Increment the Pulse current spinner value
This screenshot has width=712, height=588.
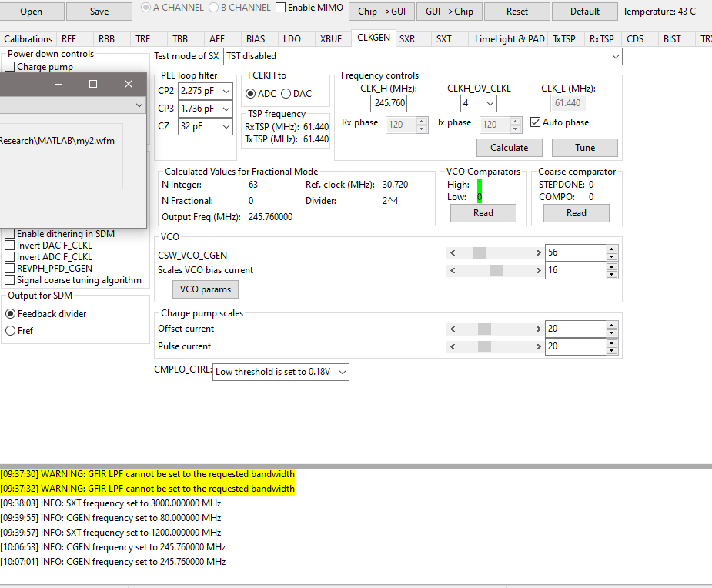pyautogui.click(x=612, y=342)
